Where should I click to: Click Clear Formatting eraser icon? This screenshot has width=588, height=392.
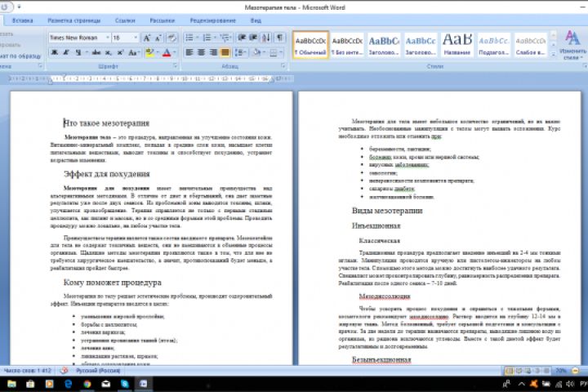click(171, 38)
